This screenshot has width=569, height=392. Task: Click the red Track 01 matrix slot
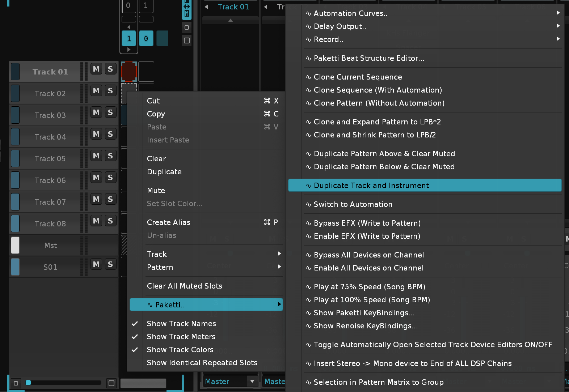coord(129,72)
